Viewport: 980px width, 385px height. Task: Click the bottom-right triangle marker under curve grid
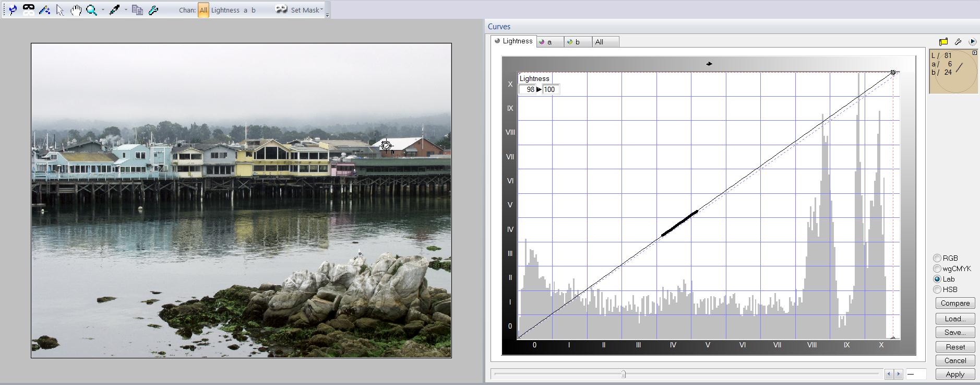point(893,337)
